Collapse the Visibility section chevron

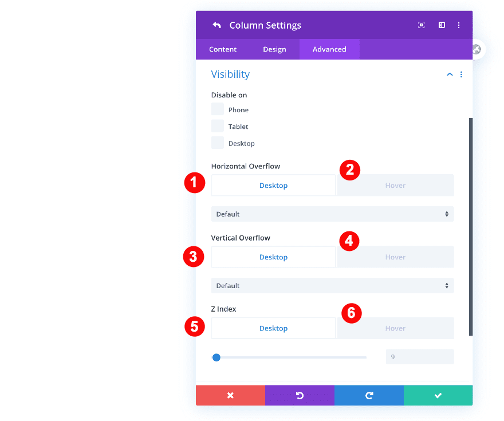click(450, 74)
